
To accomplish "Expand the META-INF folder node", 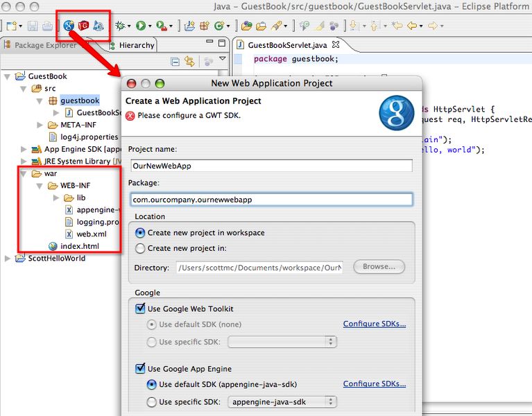I will pyautogui.click(x=40, y=125).
